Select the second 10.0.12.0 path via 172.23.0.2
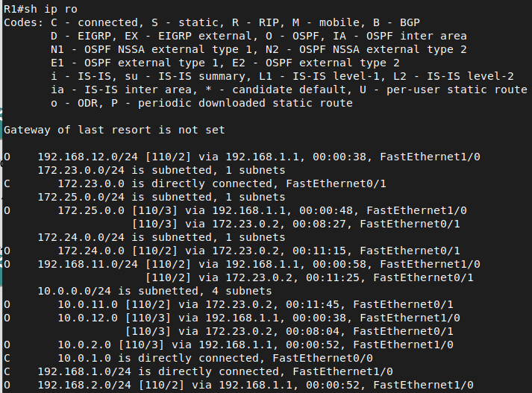Screen dimensions: 532x393 click(289, 331)
